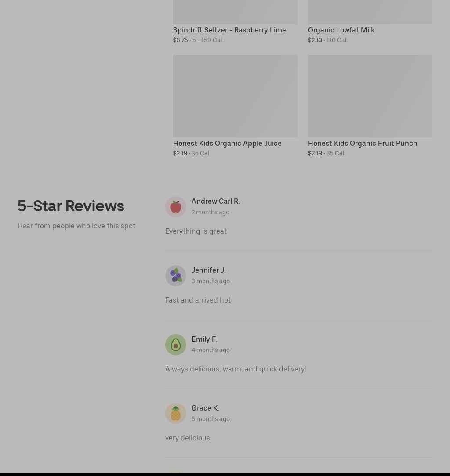Open the Honest Kids Organic Fruit Punch image
The image size is (450, 476).
(x=370, y=96)
